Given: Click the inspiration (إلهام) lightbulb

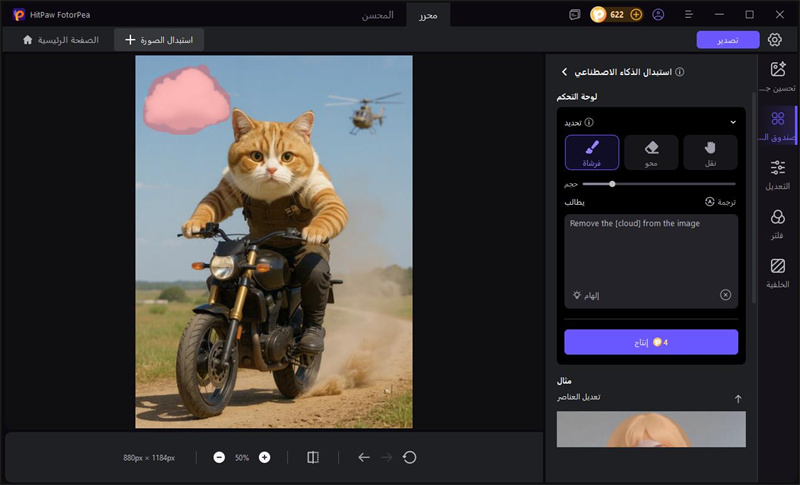Looking at the screenshot, I should point(586,295).
